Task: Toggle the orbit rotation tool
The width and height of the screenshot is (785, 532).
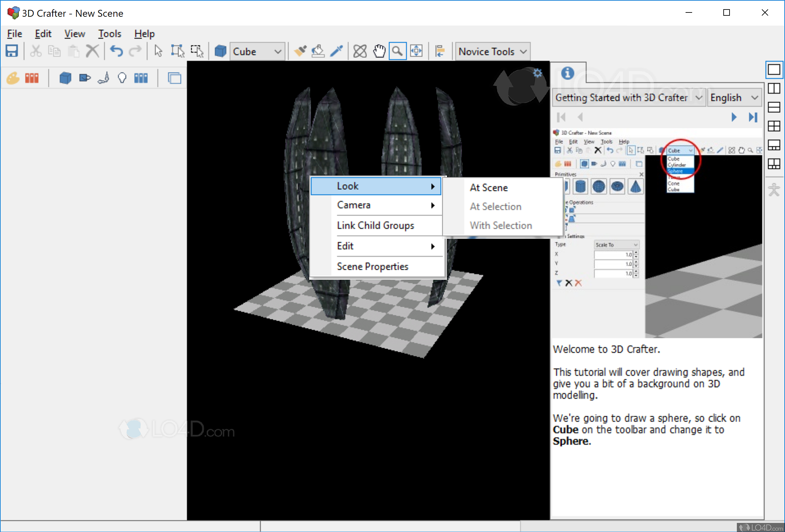Action: pos(359,51)
